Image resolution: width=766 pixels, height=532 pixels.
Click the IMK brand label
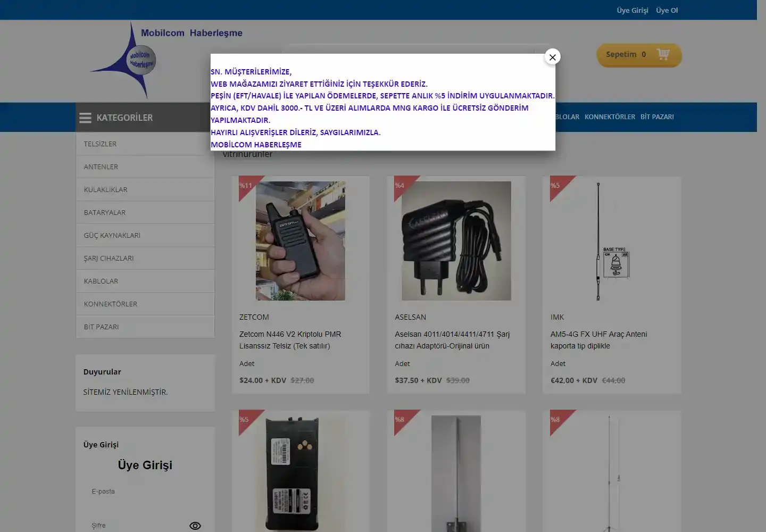click(x=557, y=317)
